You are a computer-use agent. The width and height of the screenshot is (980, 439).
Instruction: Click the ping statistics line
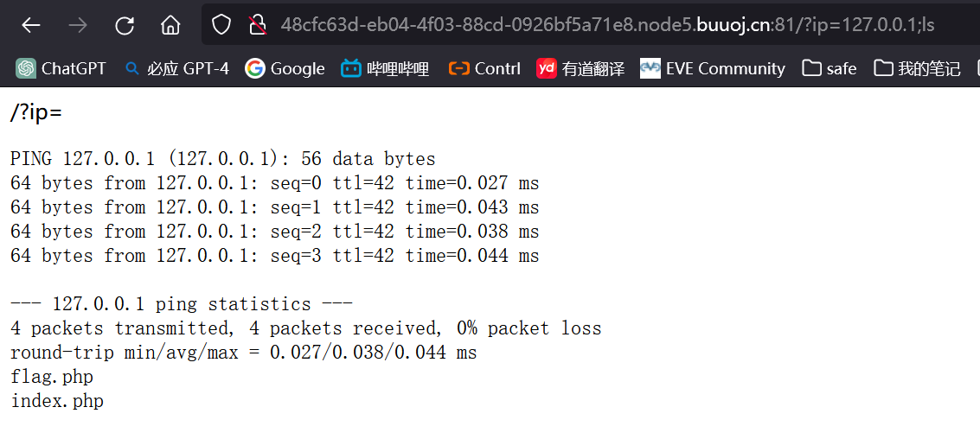182,305
